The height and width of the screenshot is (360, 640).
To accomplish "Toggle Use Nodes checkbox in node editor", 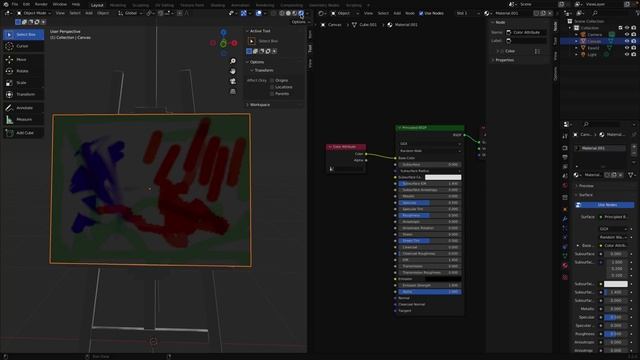I will (421, 13).
